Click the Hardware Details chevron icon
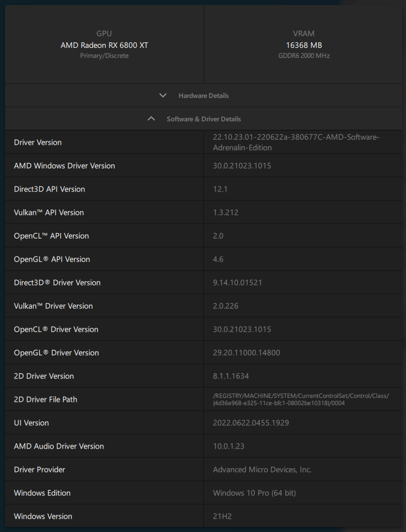This screenshot has height=532, width=406. pyautogui.click(x=163, y=95)
